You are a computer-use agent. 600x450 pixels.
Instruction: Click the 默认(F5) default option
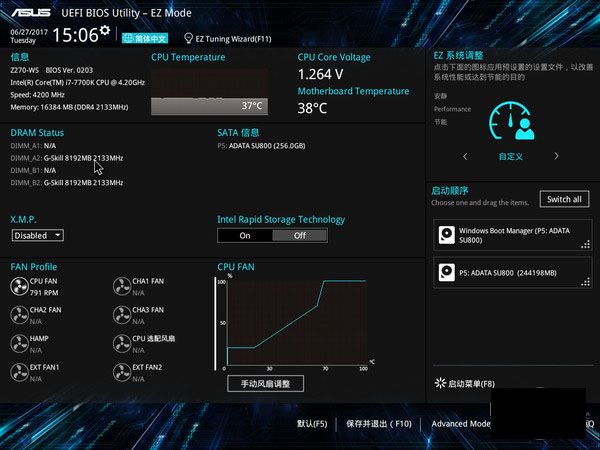click(312, 424)
